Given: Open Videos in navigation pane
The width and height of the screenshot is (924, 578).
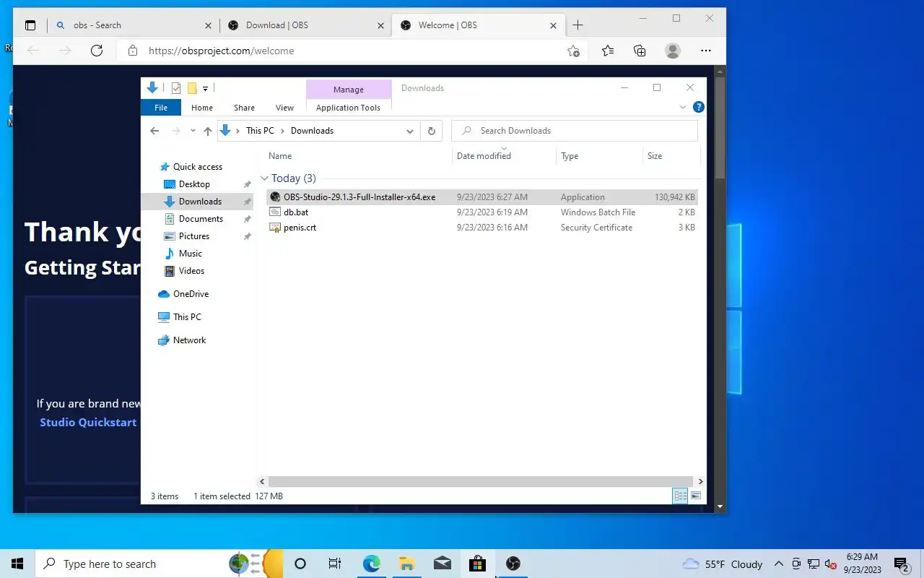Looking at the screenshot, I should point(191,271).
